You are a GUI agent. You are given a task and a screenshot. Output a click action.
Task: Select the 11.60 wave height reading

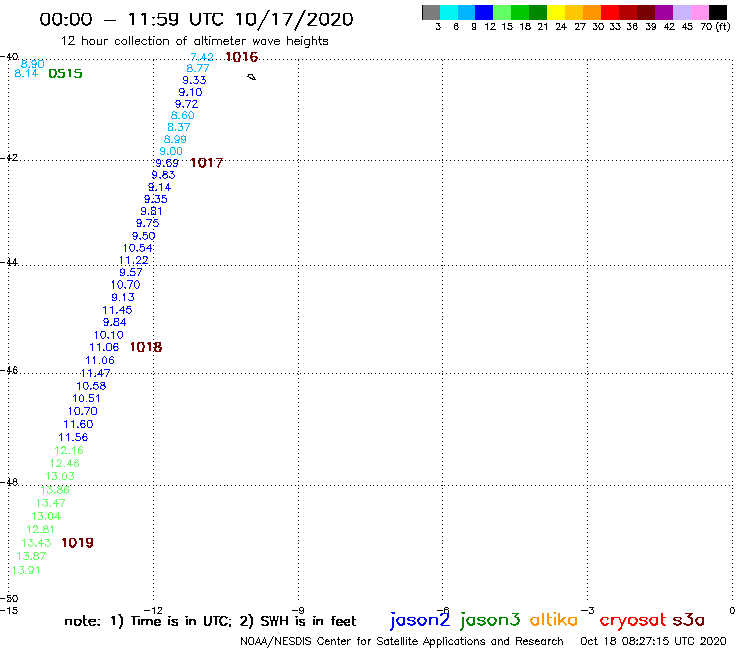point(78,424)
